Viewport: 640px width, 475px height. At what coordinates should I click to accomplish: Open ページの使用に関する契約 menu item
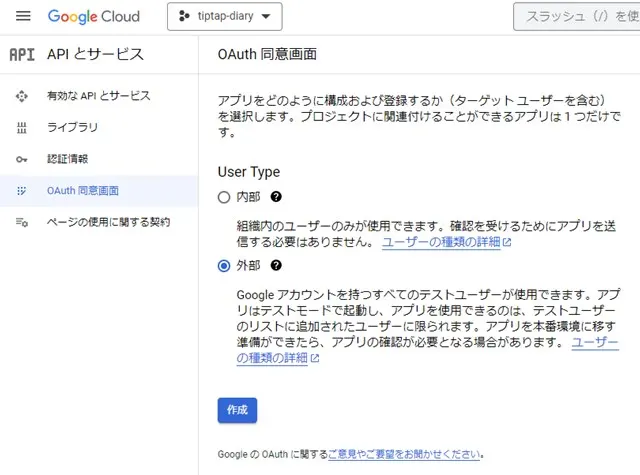pos(108,221)
